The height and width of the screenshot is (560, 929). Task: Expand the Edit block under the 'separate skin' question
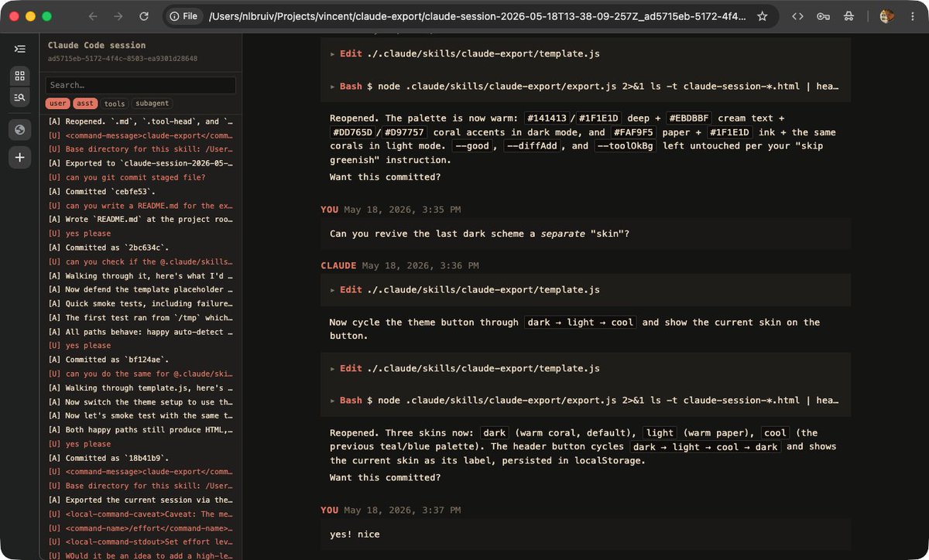[586, 290]
